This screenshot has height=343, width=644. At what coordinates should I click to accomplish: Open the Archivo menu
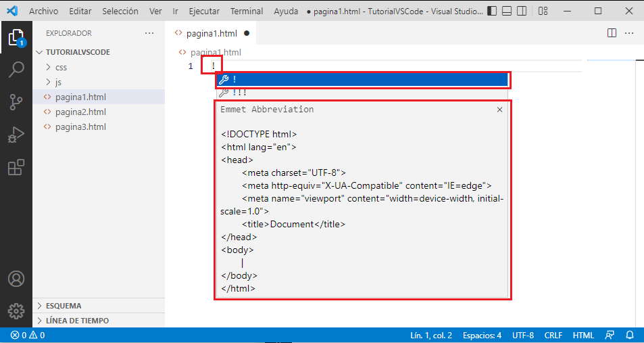[43, 11]
